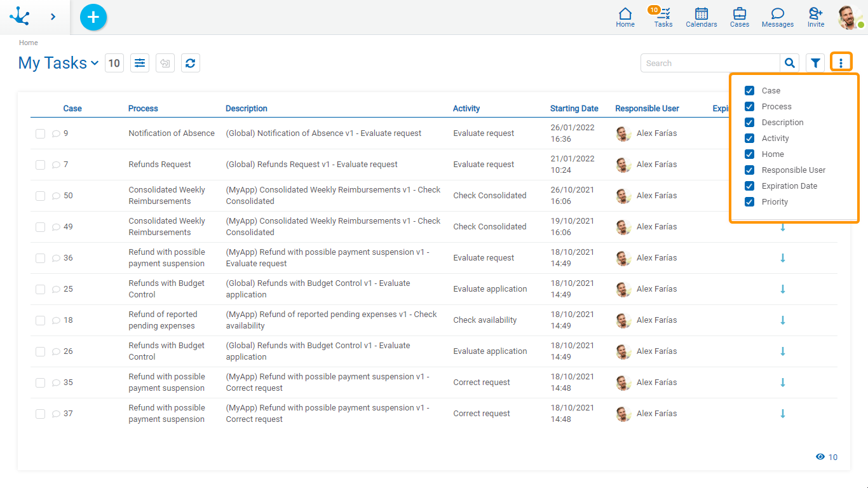Click the blue plus create button
Screen dimensions: 868x488
[93, 17]
